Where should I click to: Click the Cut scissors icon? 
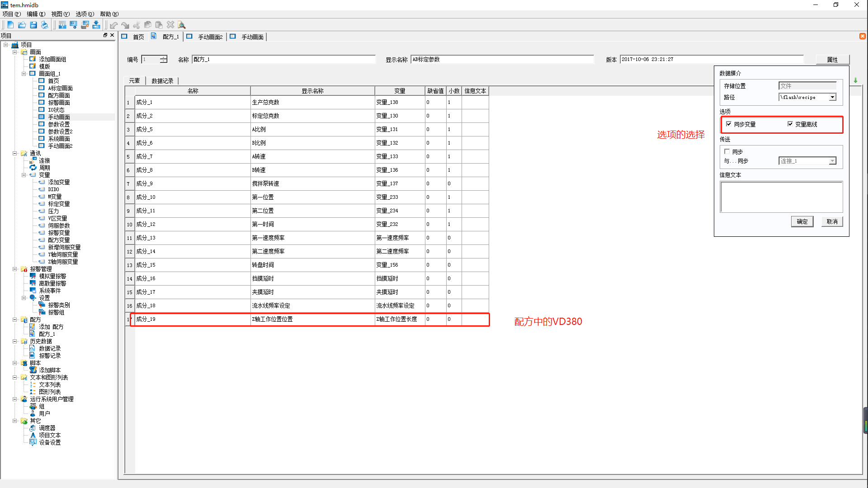pos(137,25)
